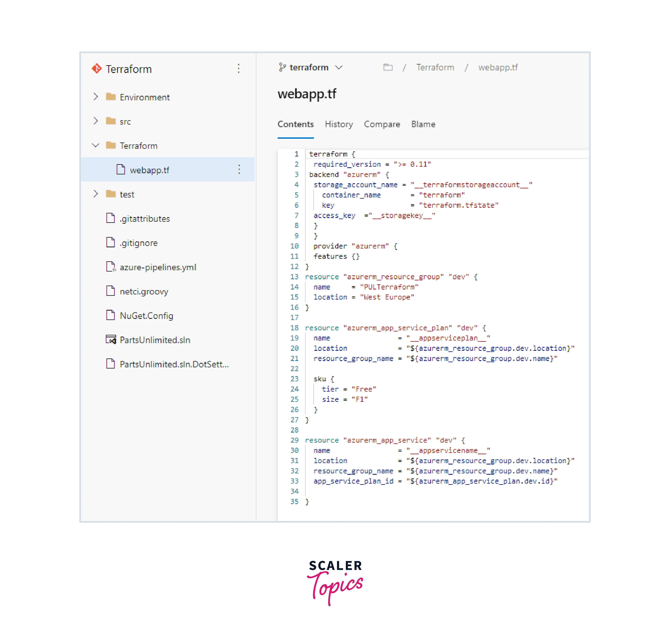The width and height of the screenshot is (670, 644).
Task: Open the NuGet.Config file
Action: 146,315
